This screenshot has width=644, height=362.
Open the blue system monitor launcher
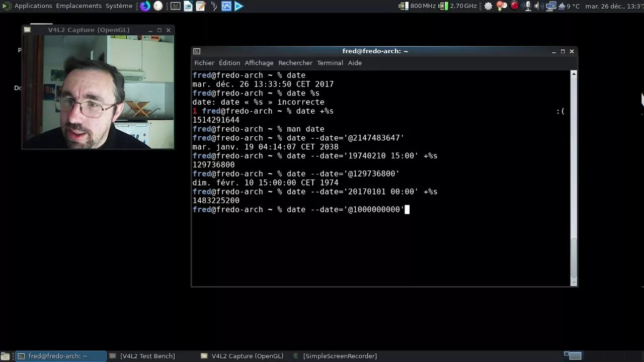point(226,6)
